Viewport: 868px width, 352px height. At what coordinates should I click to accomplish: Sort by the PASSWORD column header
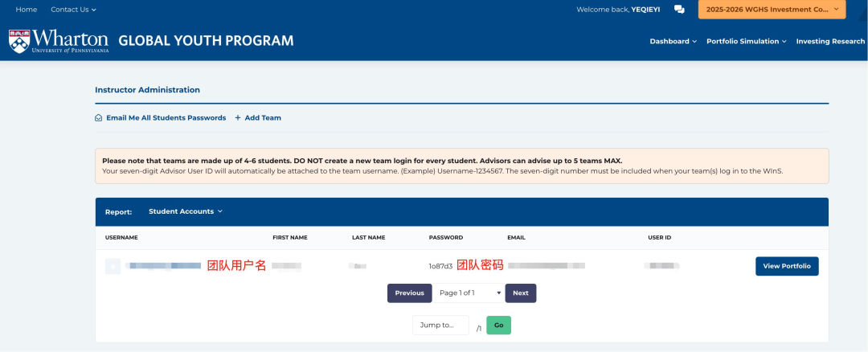tap(445, 237)
